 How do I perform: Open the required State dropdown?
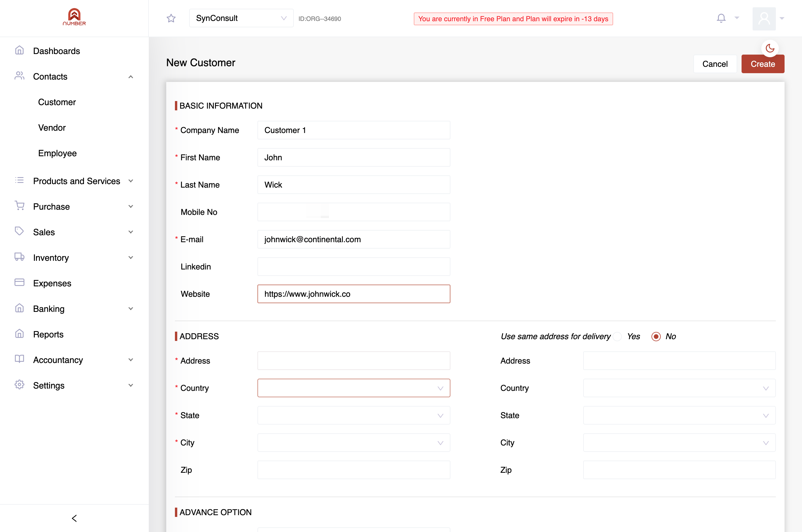pyautogui.click(x=354, y=415)
